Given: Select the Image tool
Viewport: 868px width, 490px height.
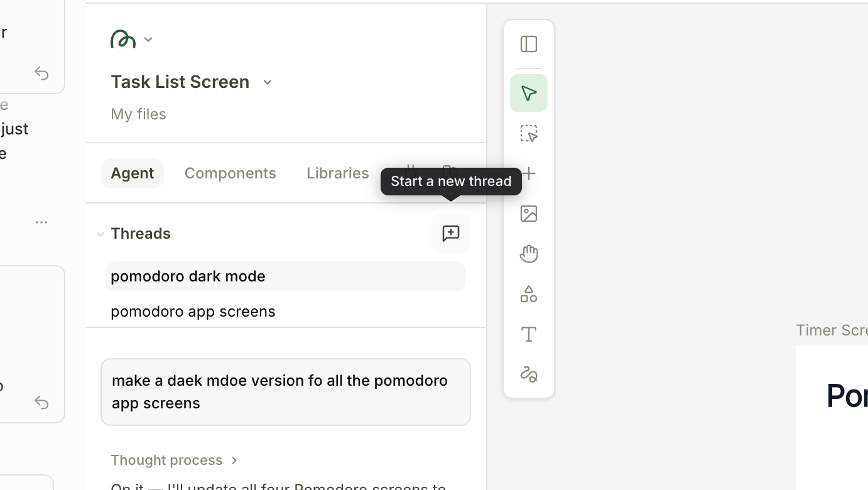Looking at the screenshot, I should pos(529,214).
